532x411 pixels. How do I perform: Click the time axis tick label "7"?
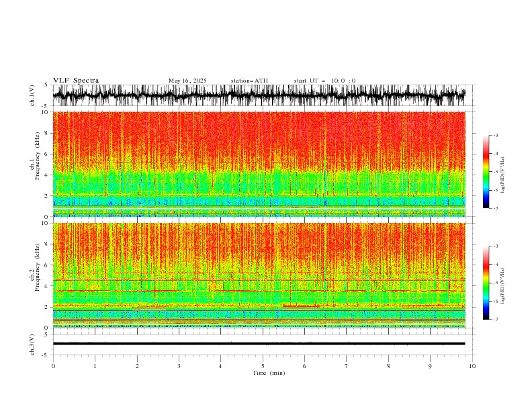click(347, 366)
